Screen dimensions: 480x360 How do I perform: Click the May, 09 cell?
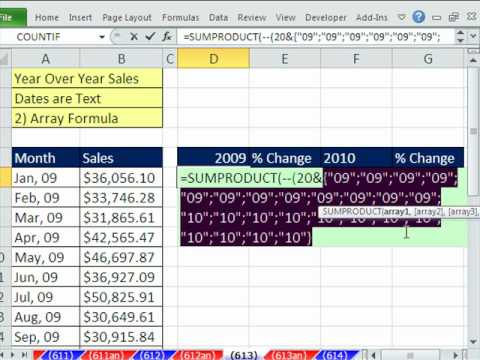tap(46, 257)
